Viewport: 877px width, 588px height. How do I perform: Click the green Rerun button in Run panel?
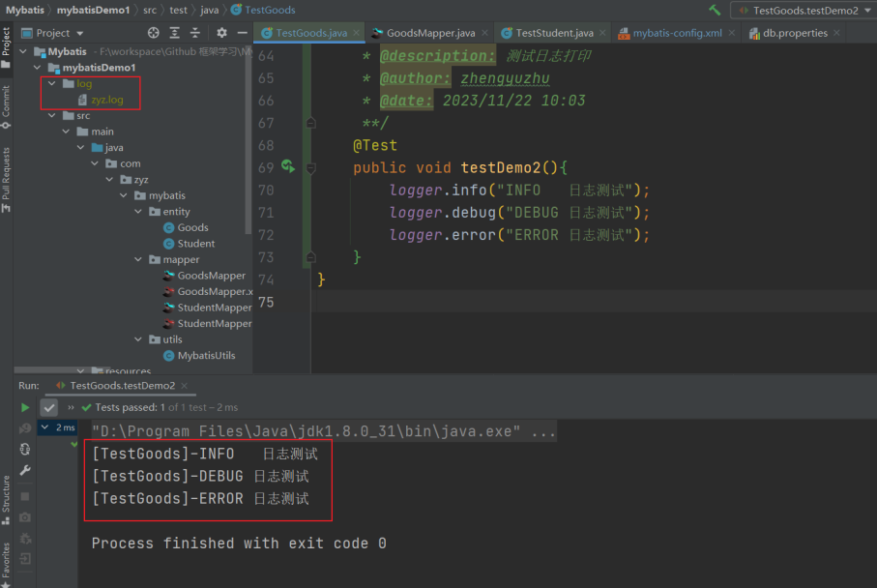pyautogui.click(x=25, y=407)
